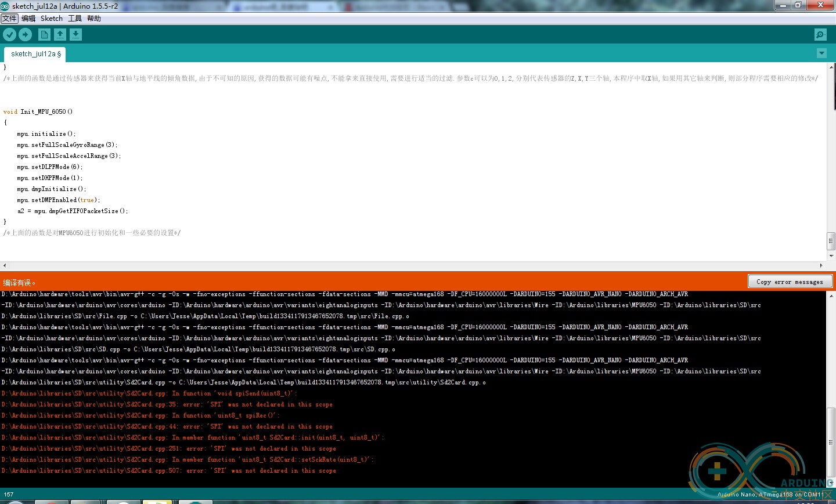
Task: Click the line 'mpu.setFullScaleAccelRange(3);'
Action: (69, 156)
